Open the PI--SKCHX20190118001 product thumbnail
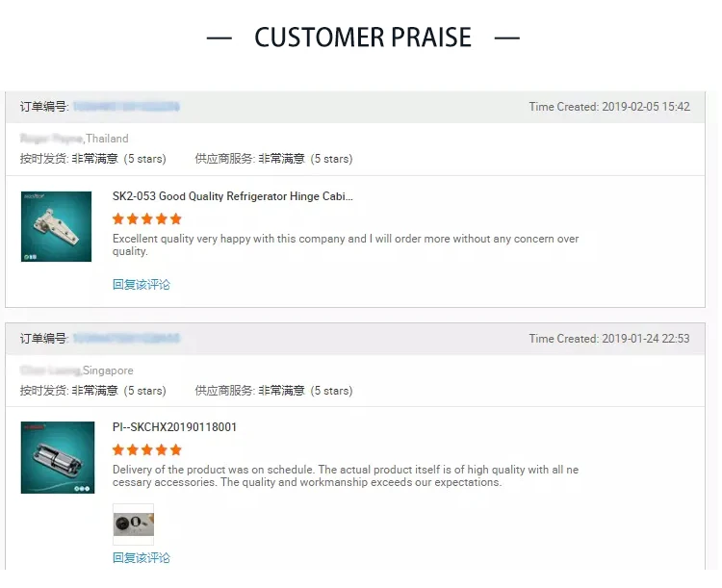The width and height of the screenshot is (722, 588). click(x=58, y=457)
